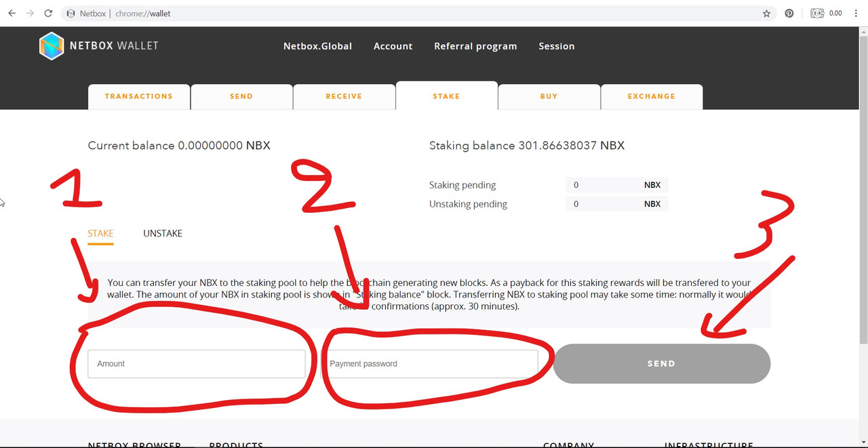Open the Pinterest extension icon
This screenshot has height=448, width=868.
click(789, 13)
